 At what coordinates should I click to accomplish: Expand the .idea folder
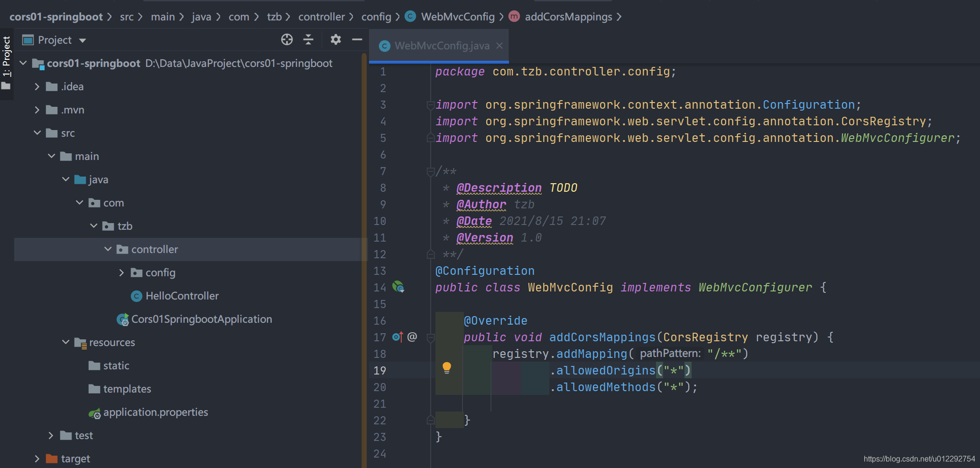pos(37,86)
